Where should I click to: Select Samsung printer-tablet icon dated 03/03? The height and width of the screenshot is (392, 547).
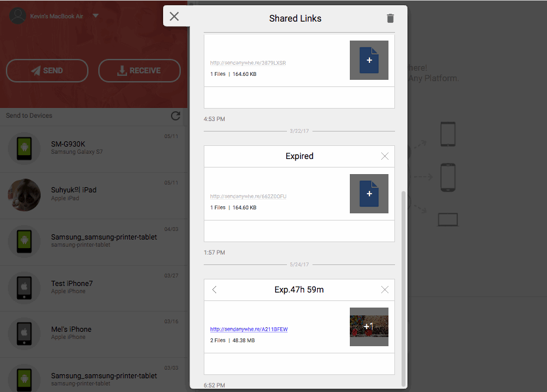pyautogui.click(x=24, y=378)
